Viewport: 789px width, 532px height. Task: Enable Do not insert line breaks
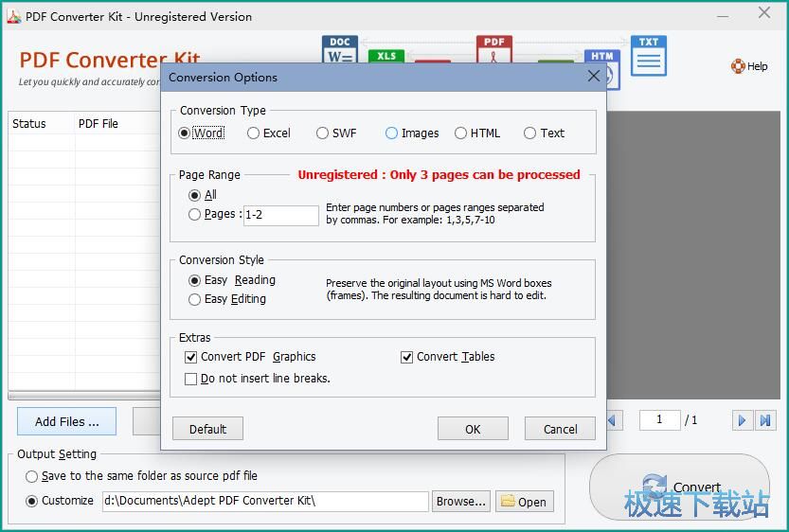[257, 379]
